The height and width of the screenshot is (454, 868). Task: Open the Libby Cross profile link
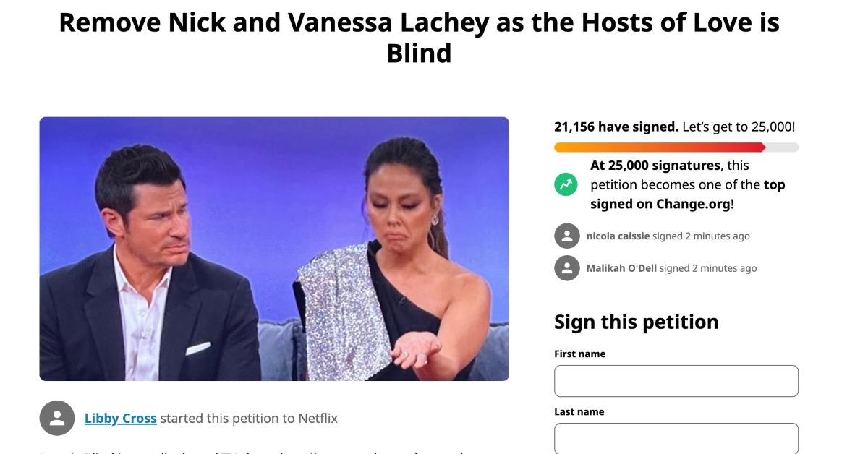120,418
